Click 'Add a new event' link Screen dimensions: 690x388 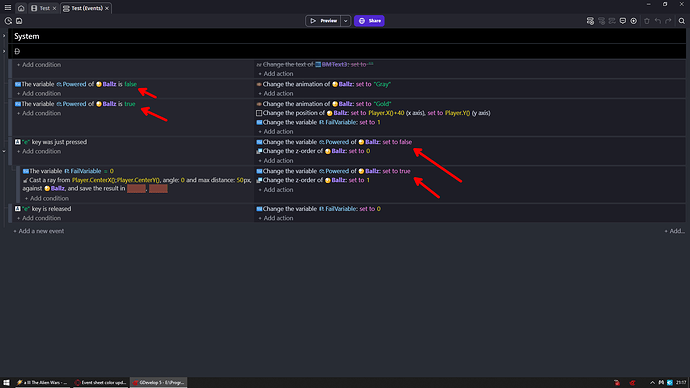[39, 231]
